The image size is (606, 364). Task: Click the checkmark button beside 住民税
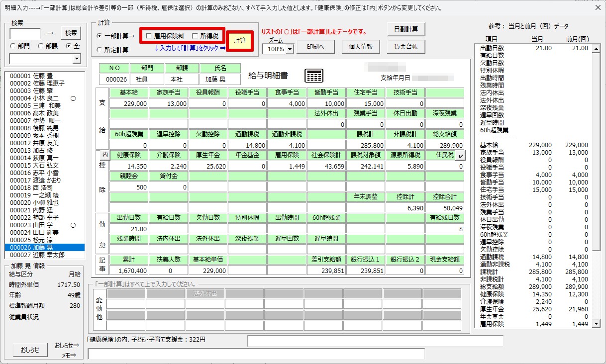tap(461, 156)
